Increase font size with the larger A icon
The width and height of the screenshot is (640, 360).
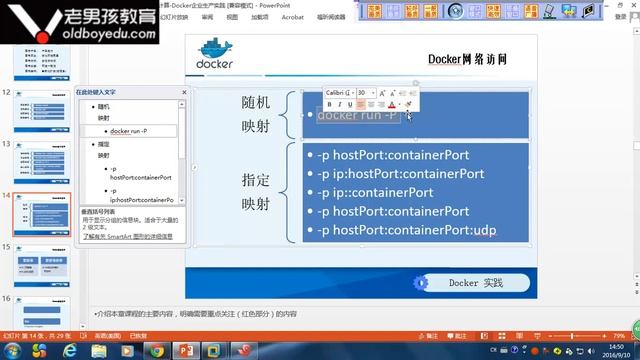(382, 93)
